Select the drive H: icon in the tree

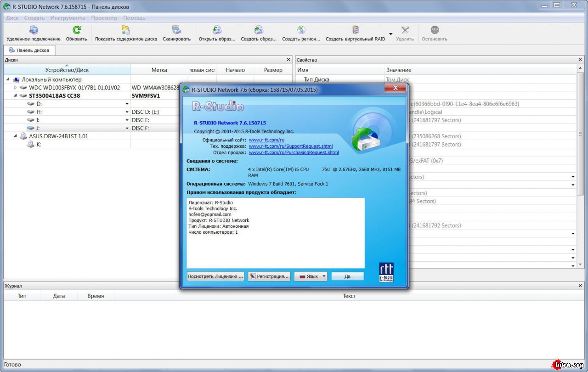pos(31,112)
